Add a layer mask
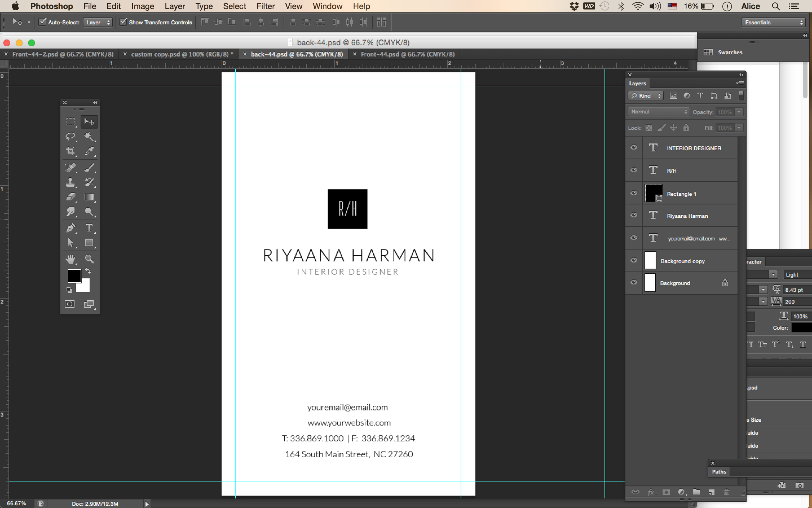Viewport: 812px width, 508px height. [666, 492]
